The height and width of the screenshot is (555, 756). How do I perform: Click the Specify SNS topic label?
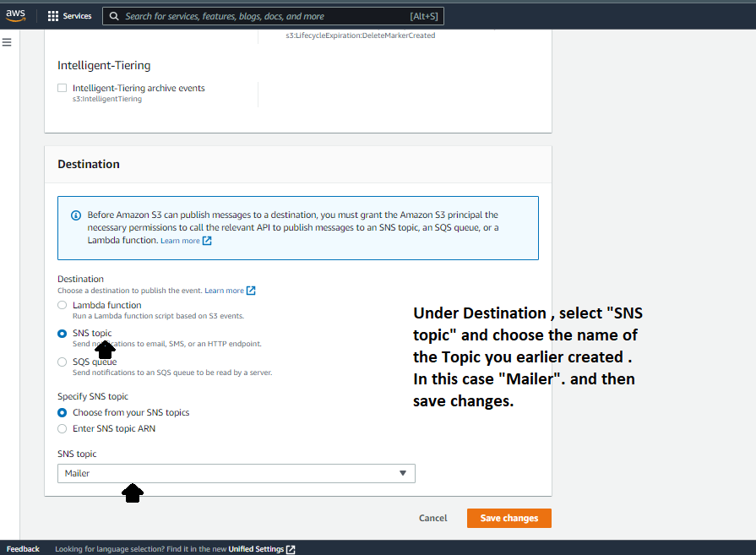click(93, 396)
